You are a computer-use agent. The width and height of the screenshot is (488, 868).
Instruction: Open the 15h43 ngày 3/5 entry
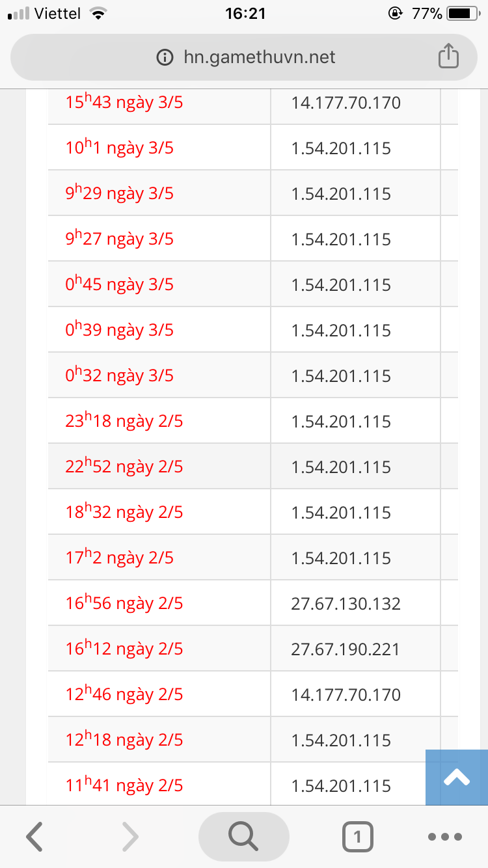pyautogui.click(x=124, y=103)
